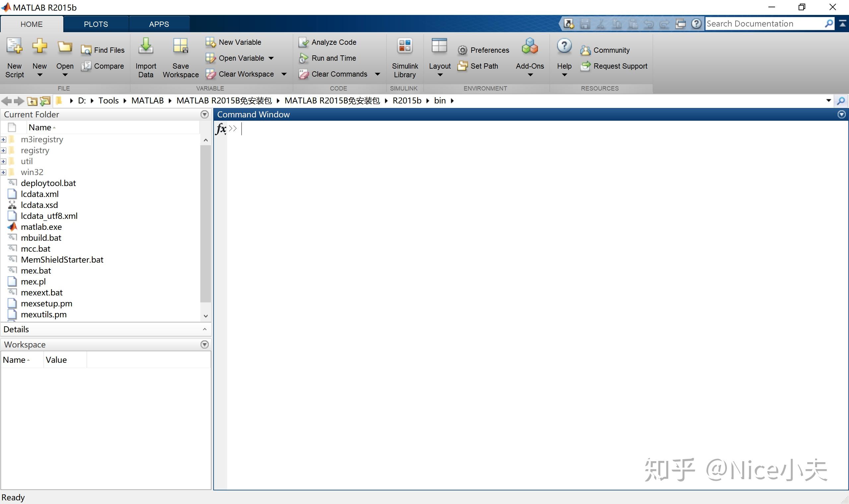Click the Import Data icon
This screenshot has height=504, width=849.
pos(146,46)
